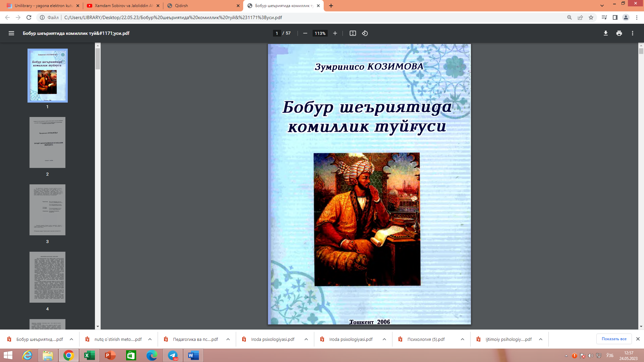Click the Показать все downloads button
This screenshot has width=644, height=362.
pos(614,339)
